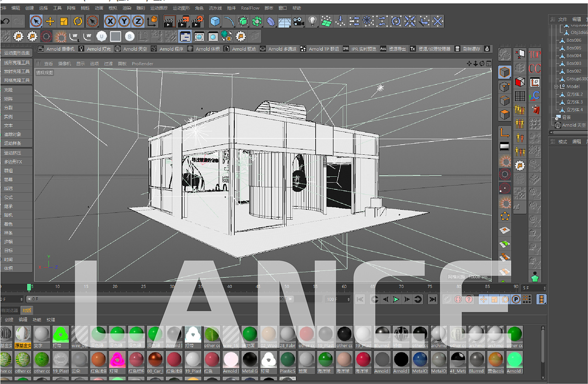This screenshot has width=588, height=384.
Task: Click the film strip icon beside timeline
Action: click(x=542, y=299)
